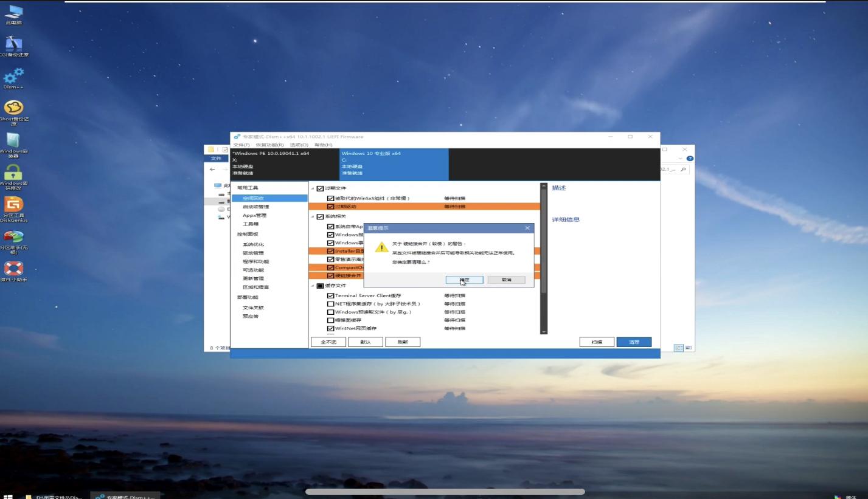
Task: Click Explorer back arrow navigation
Action: click(212, 170)
